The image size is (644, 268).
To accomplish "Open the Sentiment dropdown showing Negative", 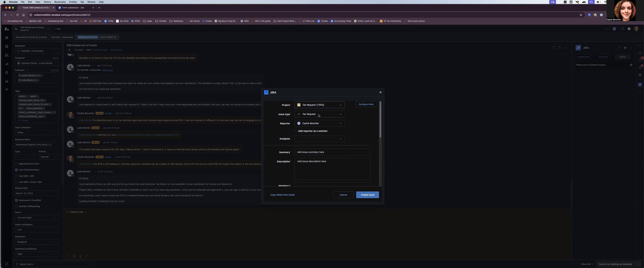I will click(37, 242).
